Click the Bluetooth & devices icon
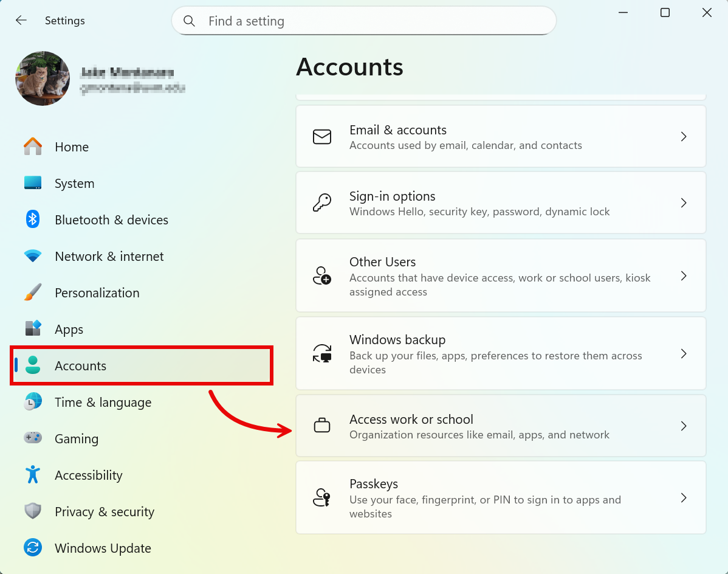Viewport: 728px width, 574px height. click(x=33, y=220)
